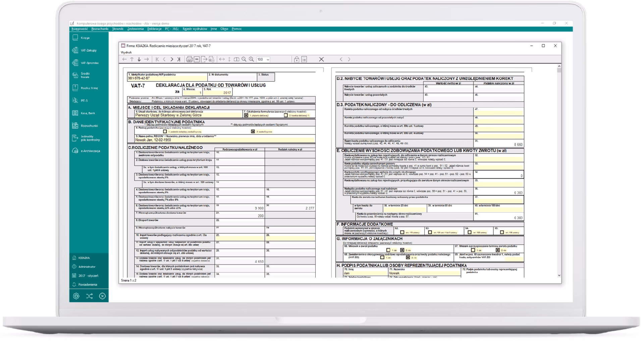The image size is (644, 350).
Task: Click the printer icon in the toolbar
Action: (x=189, y=59)
